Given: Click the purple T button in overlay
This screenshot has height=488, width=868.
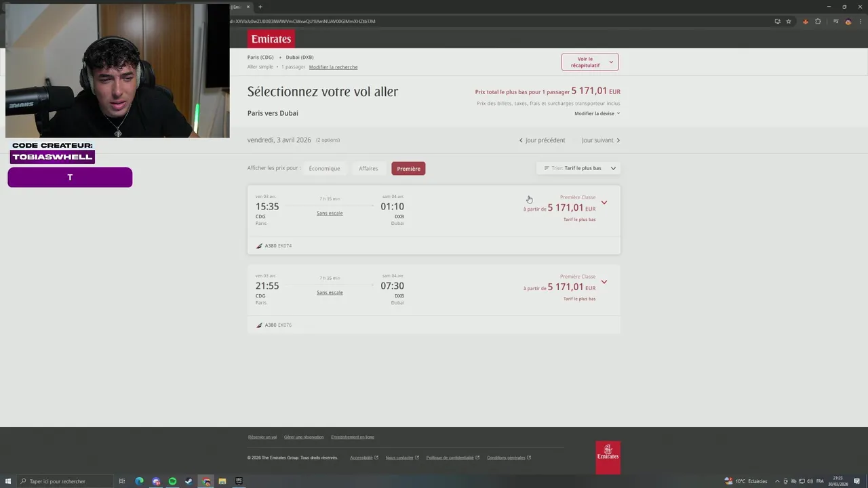Looking at the screenshot, I should click(x=70, y=177).
